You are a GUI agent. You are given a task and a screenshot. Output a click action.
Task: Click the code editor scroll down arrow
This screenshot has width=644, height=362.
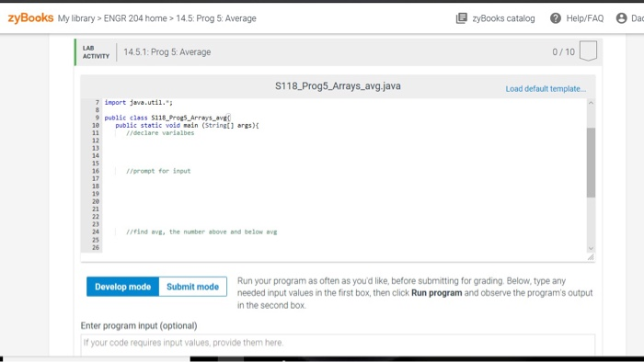591,248
